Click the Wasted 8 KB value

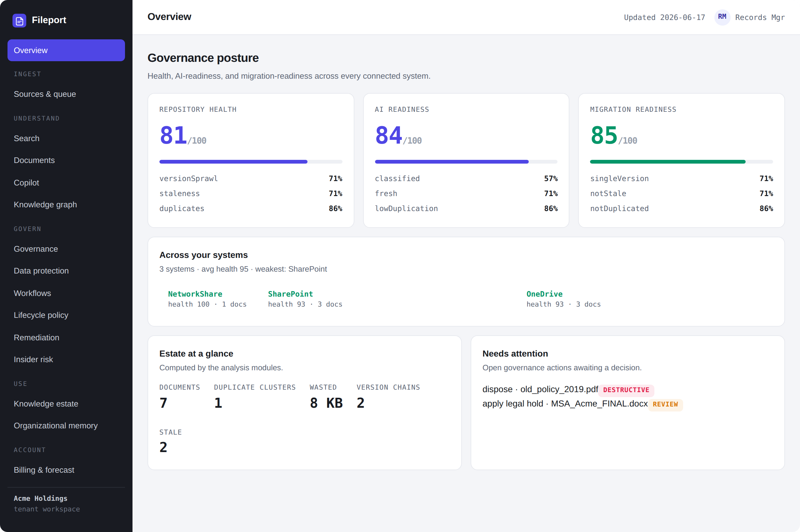click(x=326, y=403)
